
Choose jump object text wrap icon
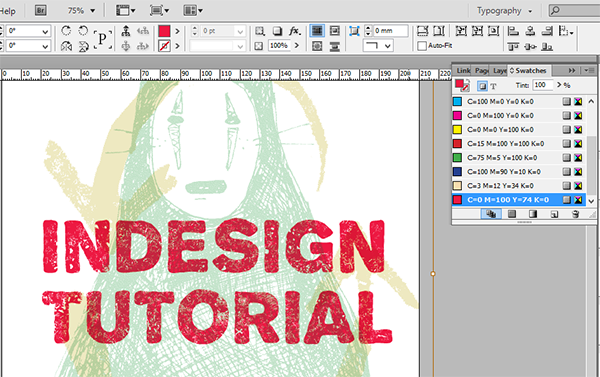(x=334, y=46)
